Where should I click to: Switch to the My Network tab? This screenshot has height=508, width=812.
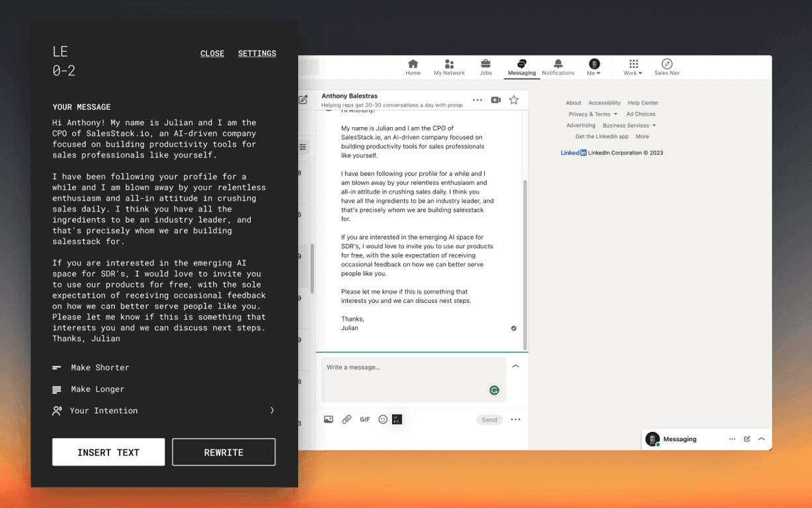coord(449,67)
